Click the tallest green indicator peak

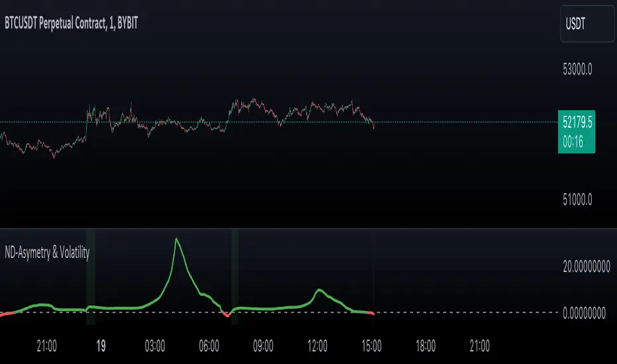176,240
